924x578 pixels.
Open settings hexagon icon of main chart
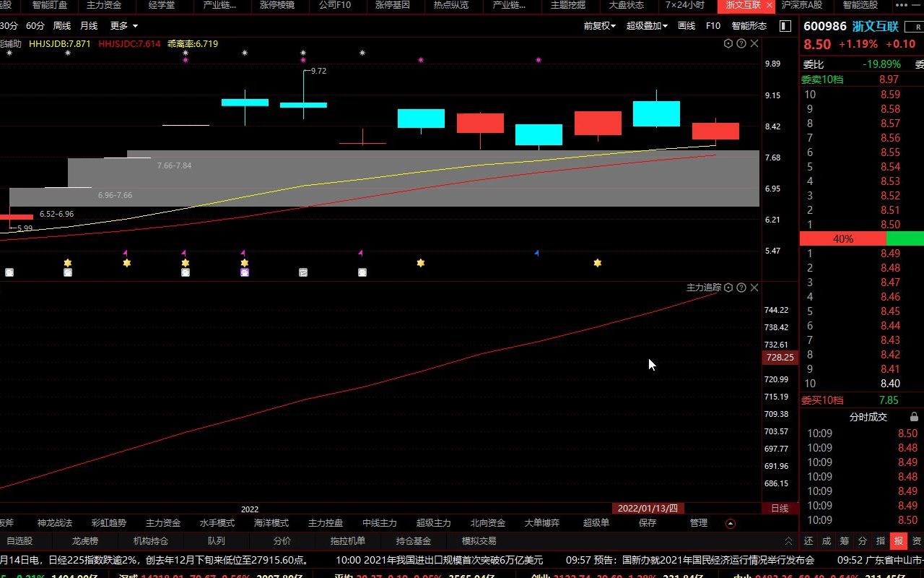[x=728, y=43]
